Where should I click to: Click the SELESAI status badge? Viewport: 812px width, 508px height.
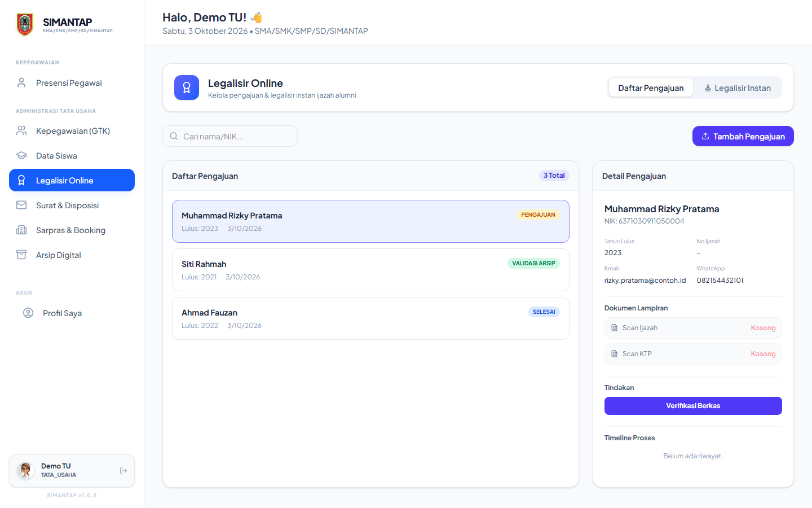point(544,312)
